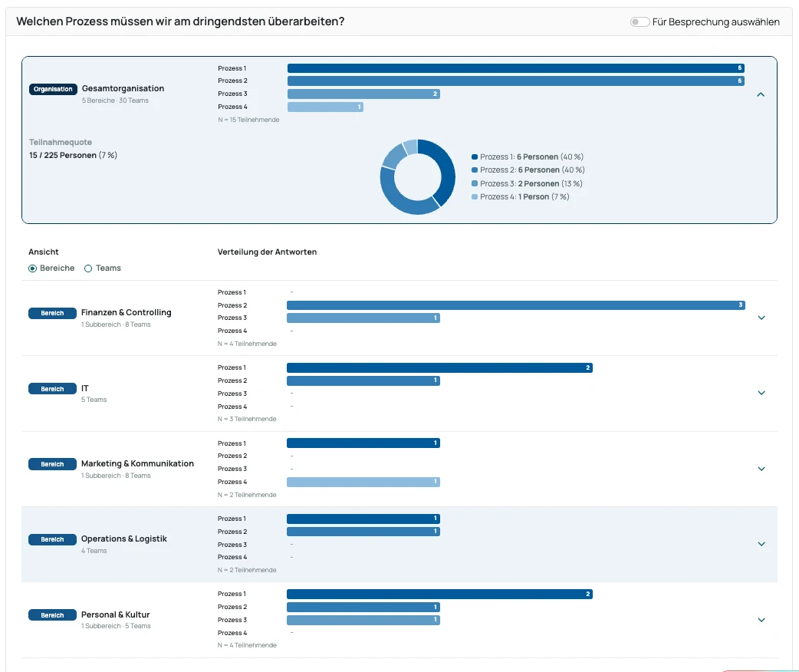
Task: Click the Finanzen & Controlling name
Action: (x=127, y=312)
